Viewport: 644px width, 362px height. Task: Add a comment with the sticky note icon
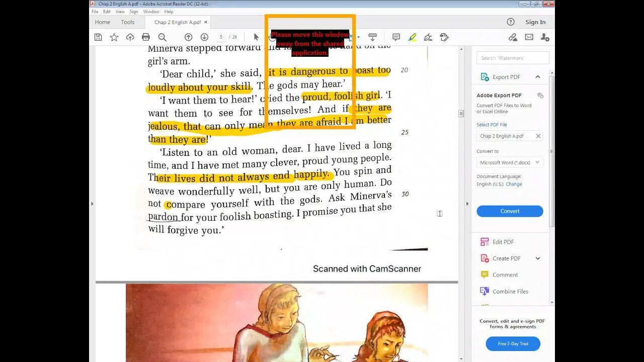click(396, 37)
